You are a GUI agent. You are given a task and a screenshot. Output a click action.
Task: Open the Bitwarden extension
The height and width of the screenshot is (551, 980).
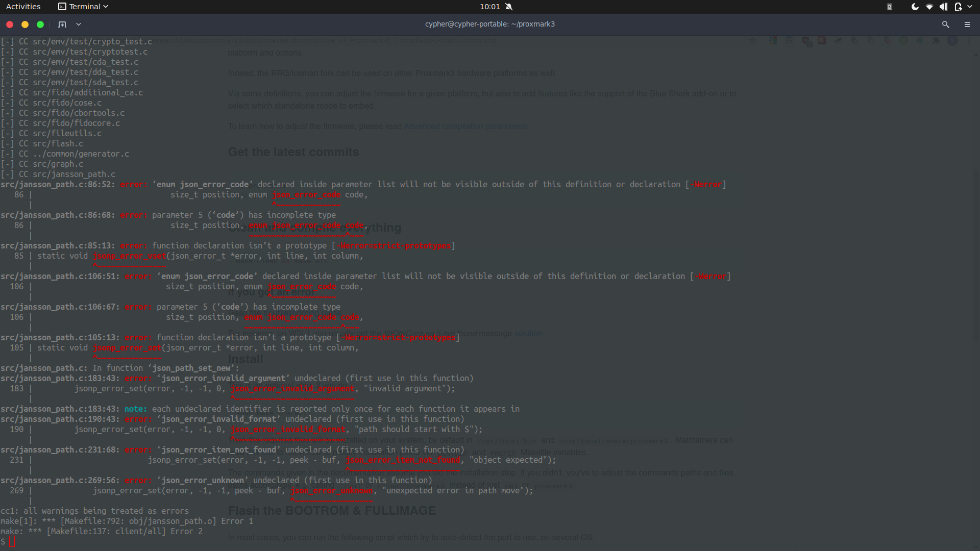pos(903,40)
